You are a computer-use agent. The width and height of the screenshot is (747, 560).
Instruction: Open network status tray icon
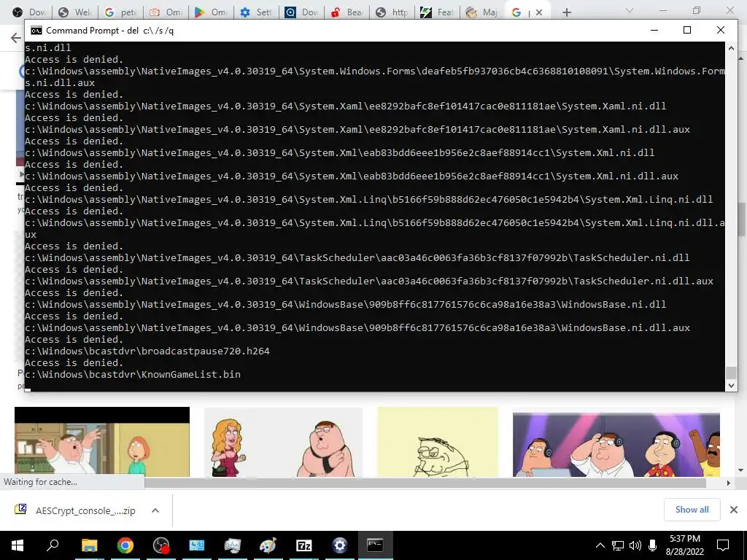[618, 545]
